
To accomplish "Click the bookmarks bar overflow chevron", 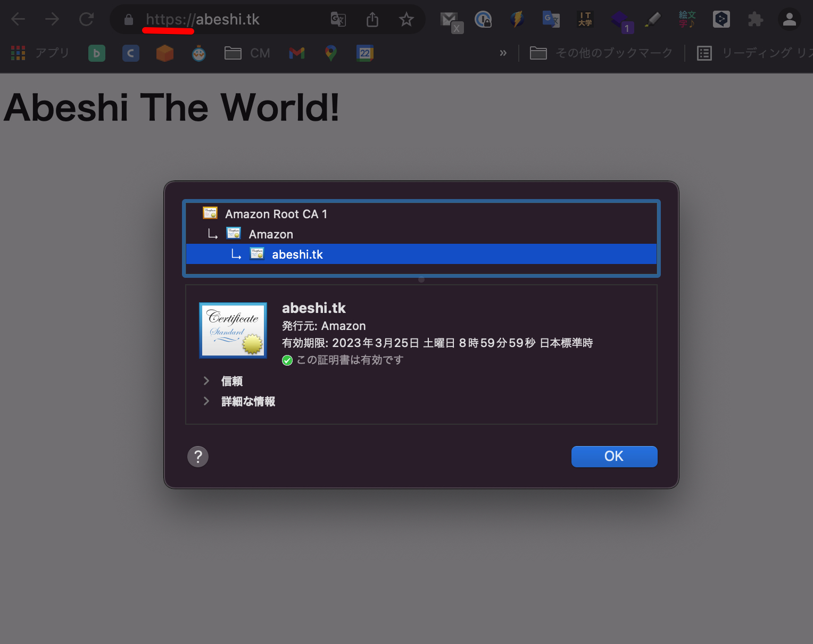I will click(x=503, y=53).
